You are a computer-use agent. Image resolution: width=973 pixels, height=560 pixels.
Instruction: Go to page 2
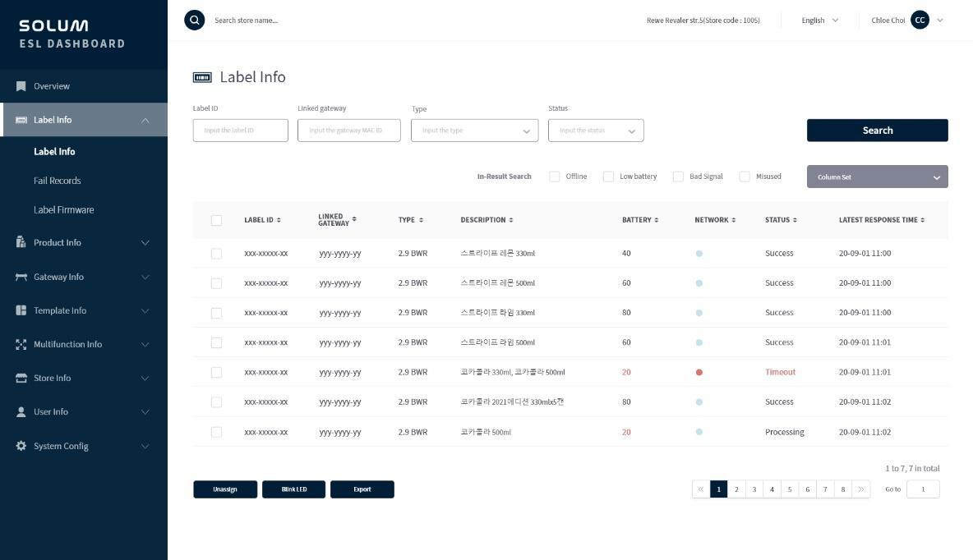coord(736,489)
